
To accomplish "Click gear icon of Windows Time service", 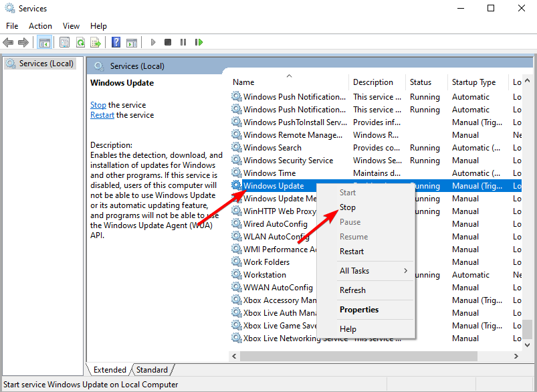I will tap(236, 173).
